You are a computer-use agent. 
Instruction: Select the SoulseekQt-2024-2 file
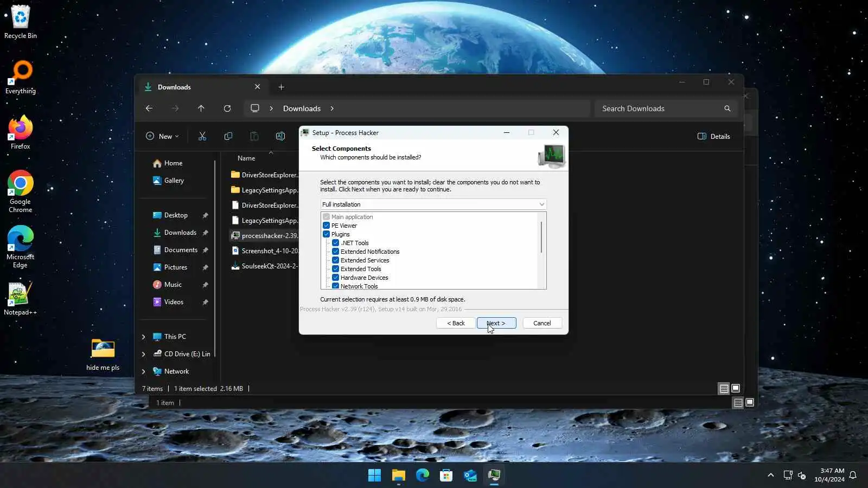pyautogui.click(x=264, y=266)
